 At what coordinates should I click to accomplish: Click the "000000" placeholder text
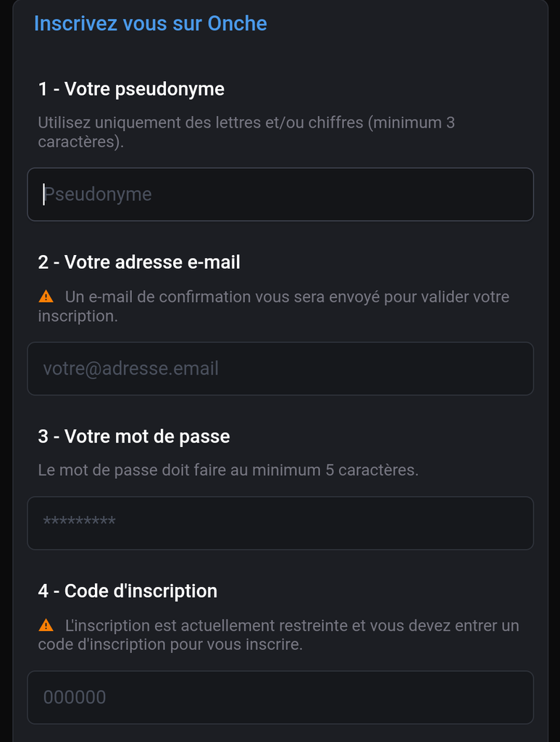coord(75,697)
